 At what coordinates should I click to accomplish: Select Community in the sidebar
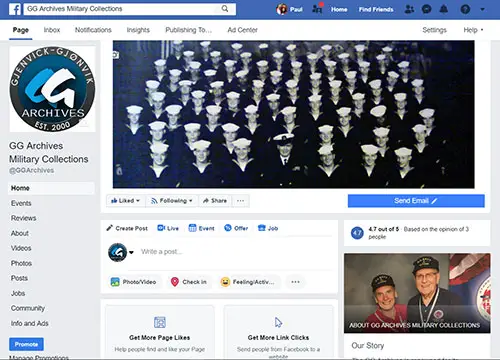tap(28, 308)
